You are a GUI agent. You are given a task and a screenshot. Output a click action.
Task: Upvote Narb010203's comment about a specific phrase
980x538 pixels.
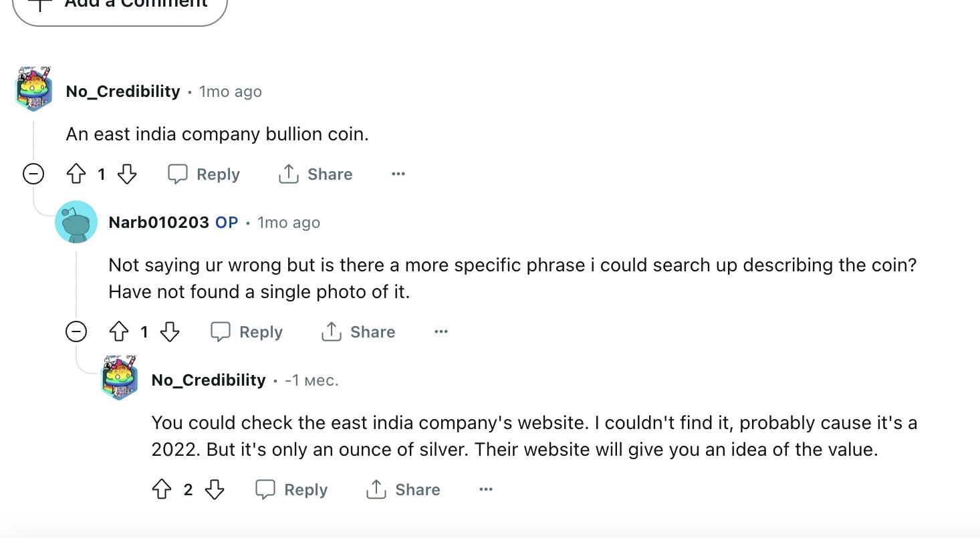[119, 332]
